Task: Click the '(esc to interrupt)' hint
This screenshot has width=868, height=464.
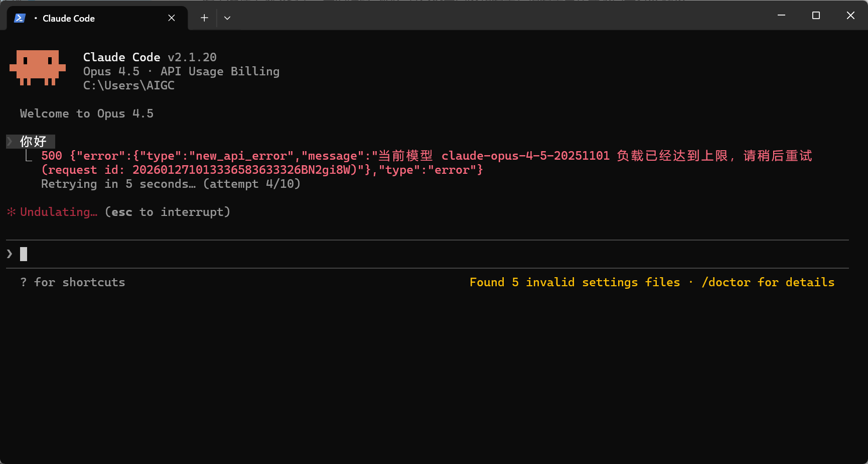Action: [168, 212]
